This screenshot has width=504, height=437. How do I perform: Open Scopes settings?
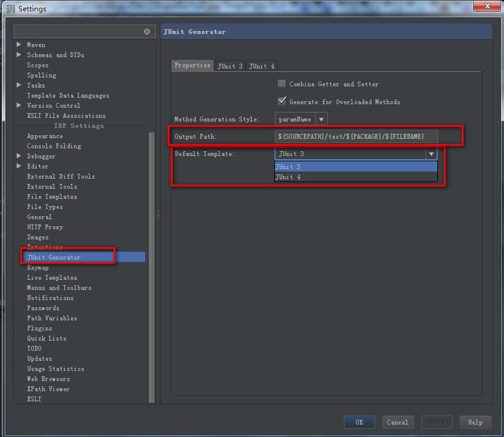tap(38, 65)
